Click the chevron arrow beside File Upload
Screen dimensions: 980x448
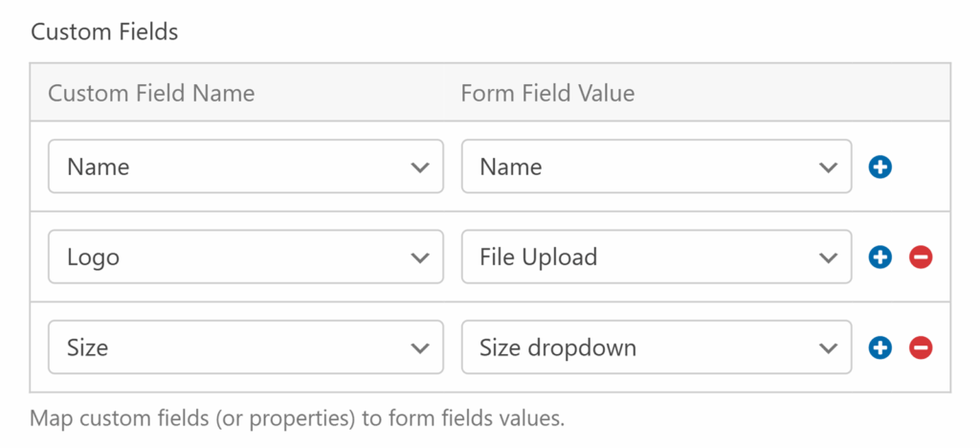(829, 257)
